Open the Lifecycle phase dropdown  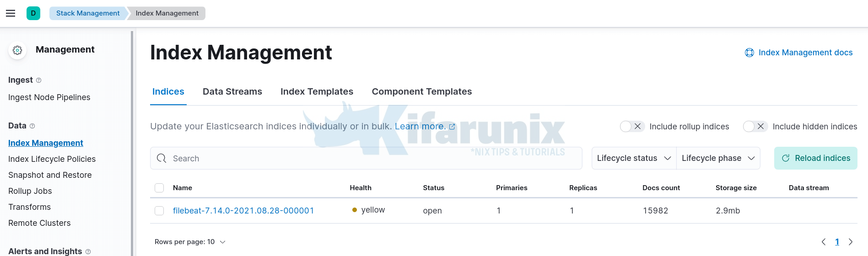718,158
